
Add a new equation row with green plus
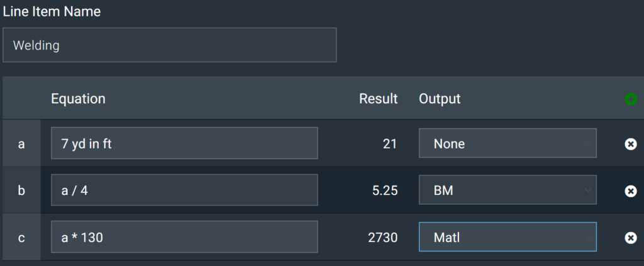[631, 99]
